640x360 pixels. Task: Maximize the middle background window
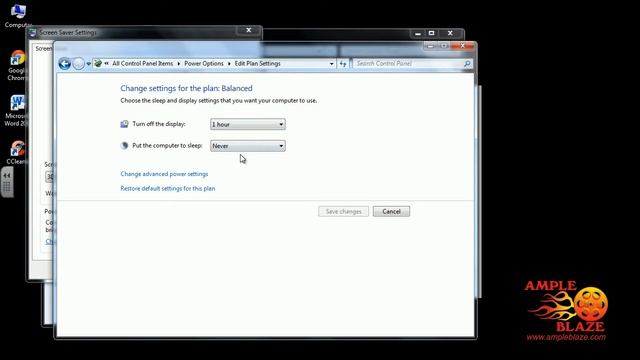tap(431, 33)
